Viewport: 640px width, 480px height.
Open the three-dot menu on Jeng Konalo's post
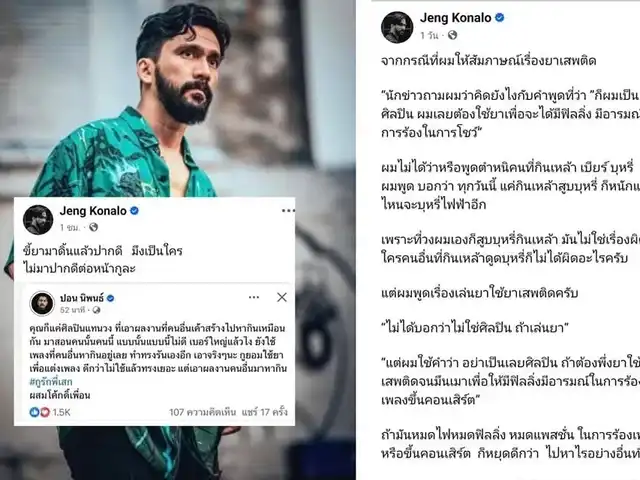(x=288, y=211)
